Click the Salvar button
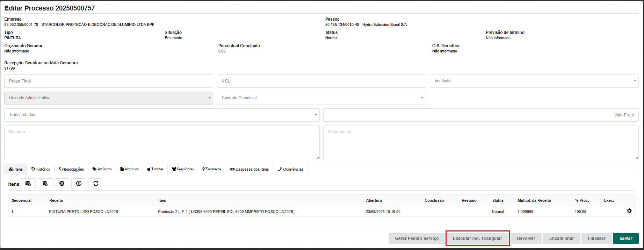Viewport: 644px width, 250px height. click(625, 238)
